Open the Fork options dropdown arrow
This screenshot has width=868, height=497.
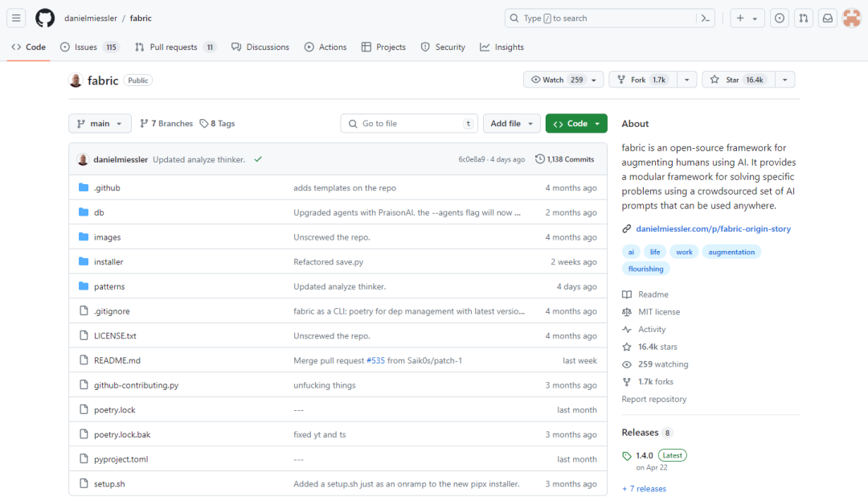(x=687, y=80)
